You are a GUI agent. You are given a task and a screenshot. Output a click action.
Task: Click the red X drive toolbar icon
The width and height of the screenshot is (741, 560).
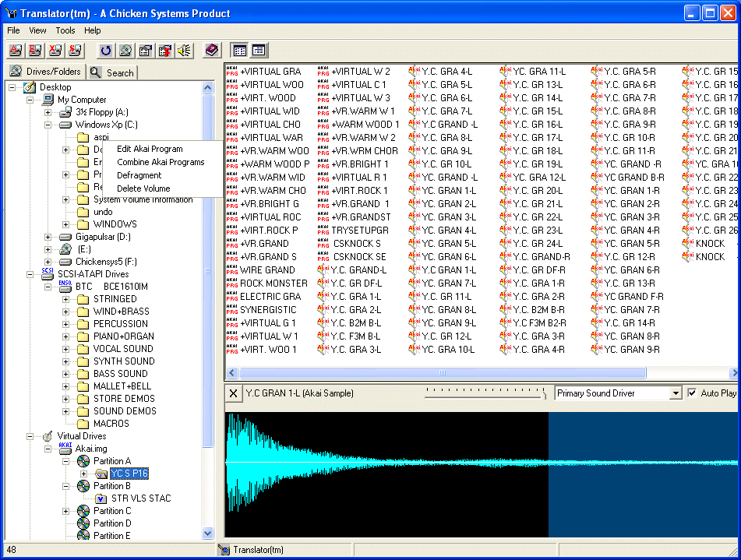click(55, 50)
